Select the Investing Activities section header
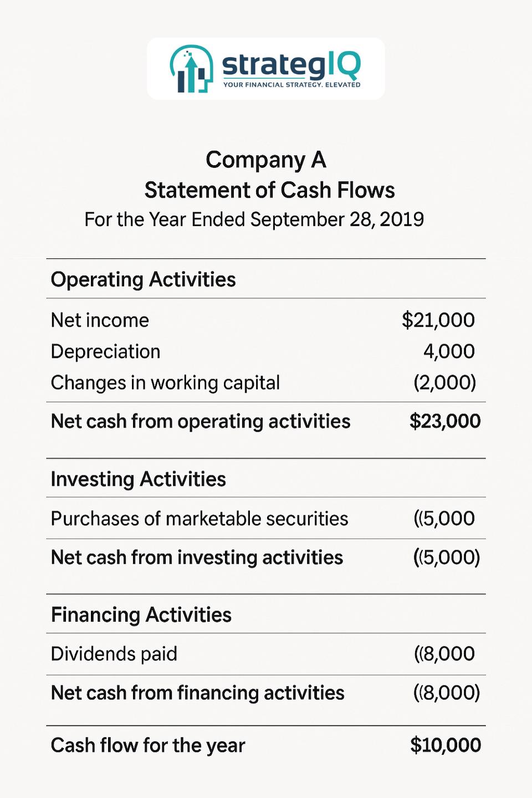Screen dimensions: 532x798 pyautogui.click(x=138, y=479)
